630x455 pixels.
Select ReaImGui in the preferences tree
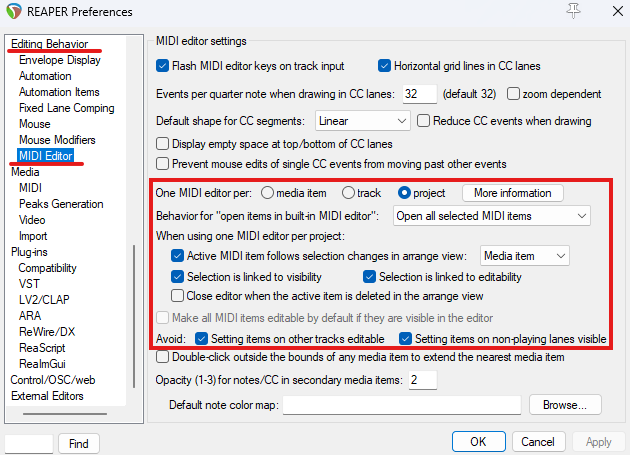click(42, 364)
